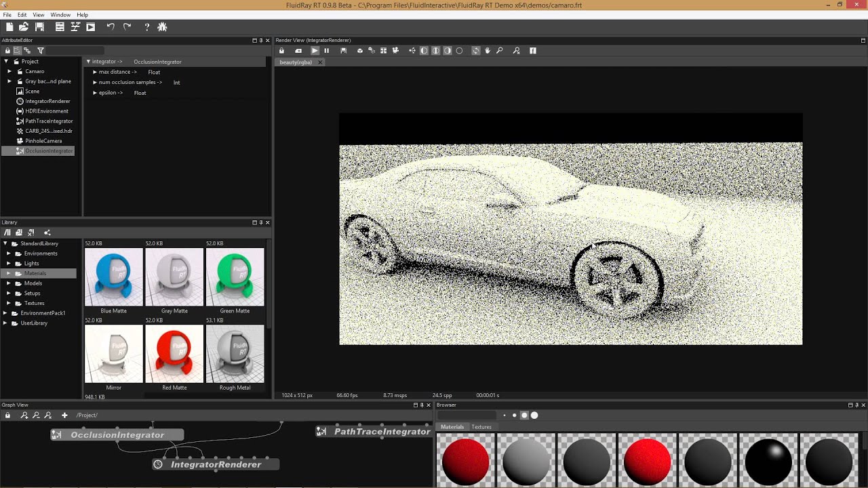Expand the max distance attribute
Image resolution: width=868 pixels, height=488 pixels.
95,72
